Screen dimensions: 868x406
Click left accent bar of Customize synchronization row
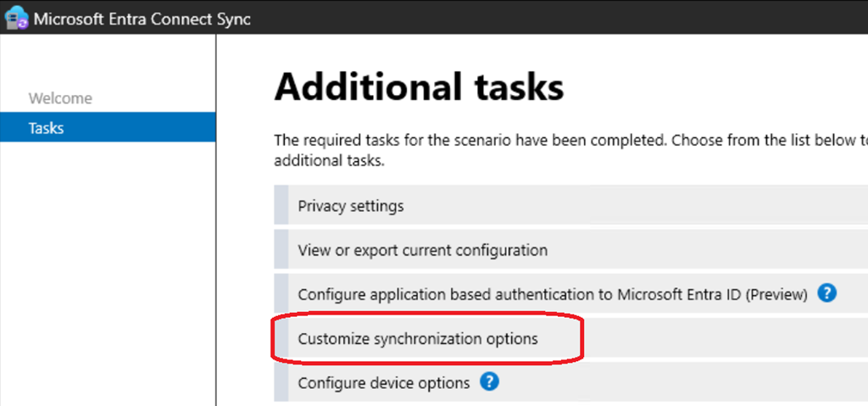(x=281, y=338)
